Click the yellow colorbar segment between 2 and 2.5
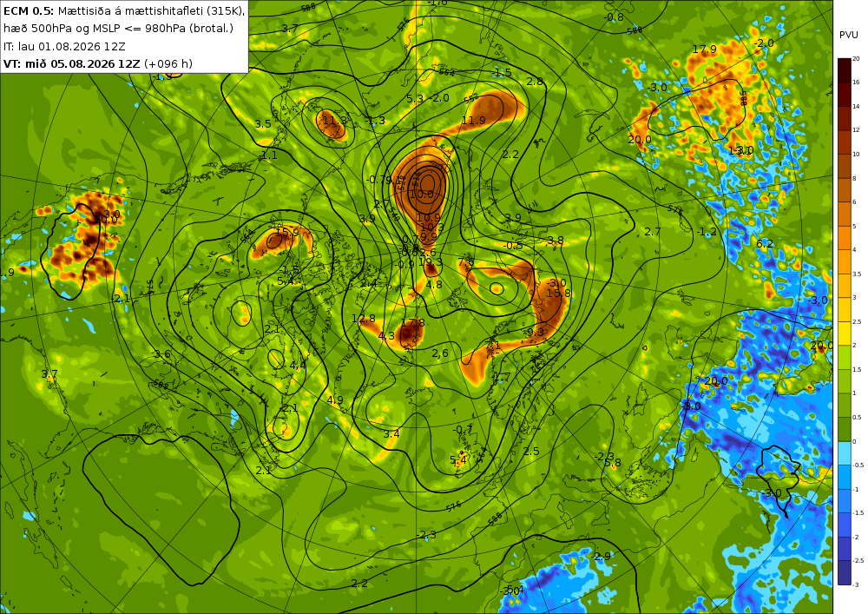The image size is (868, 614). click(x=845, y=333)
